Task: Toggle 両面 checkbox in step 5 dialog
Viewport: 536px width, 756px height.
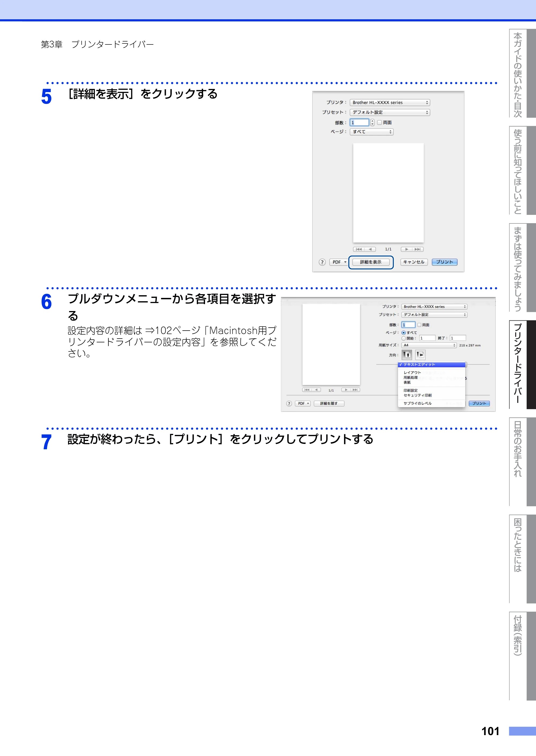Action: [379, 122]
